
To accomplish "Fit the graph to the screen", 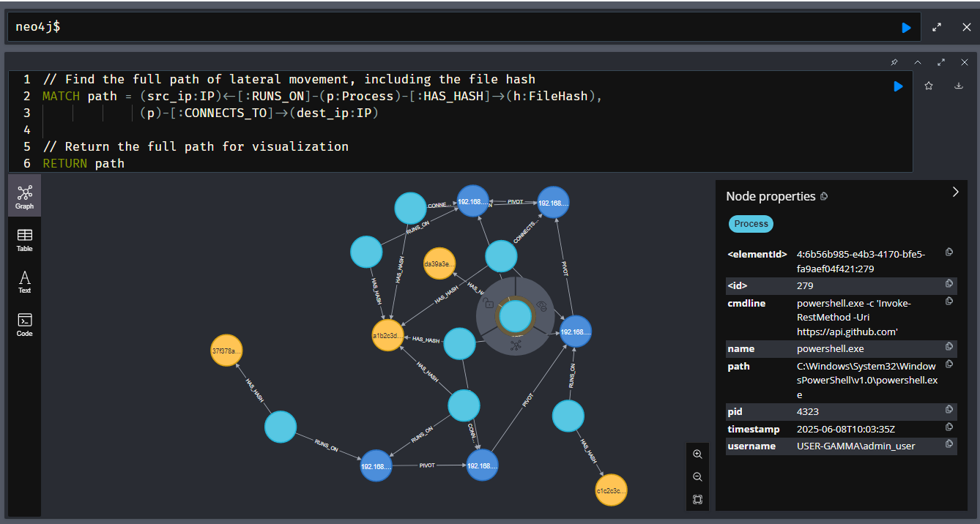I will [x=697, y=500].
